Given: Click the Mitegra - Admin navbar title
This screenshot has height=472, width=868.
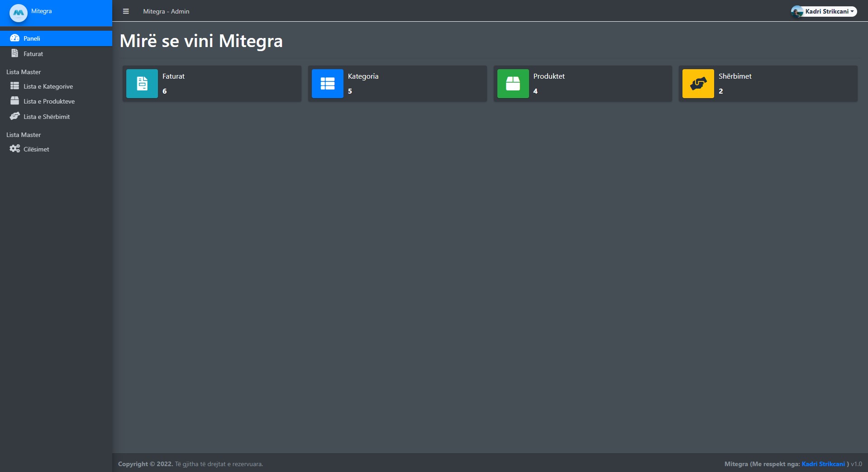Looking at the screenshot, I should [166, 11].
